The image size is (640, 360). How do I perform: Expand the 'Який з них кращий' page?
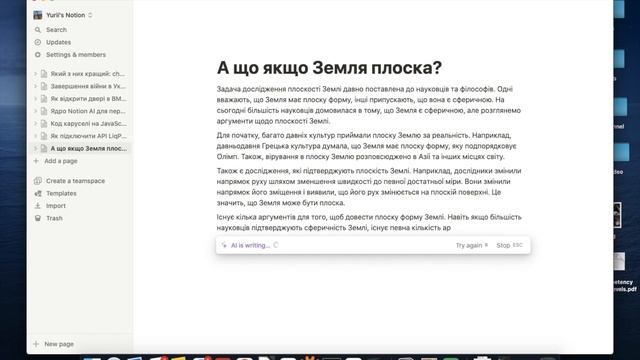[x=36, y=74]
